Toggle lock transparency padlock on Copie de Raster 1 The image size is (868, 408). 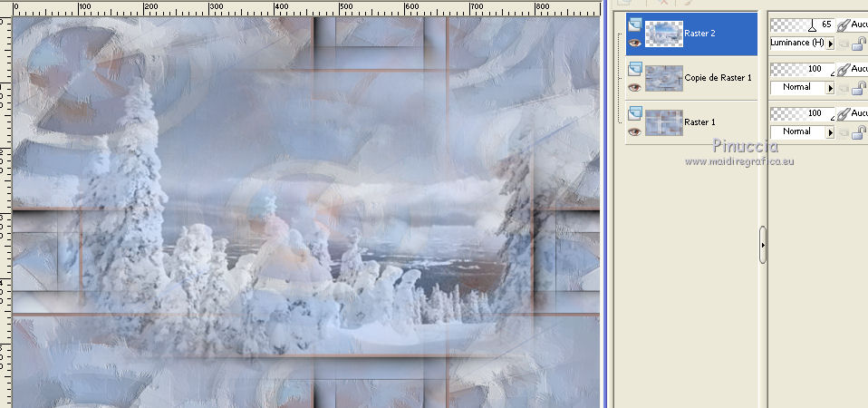tap(859, 88)
